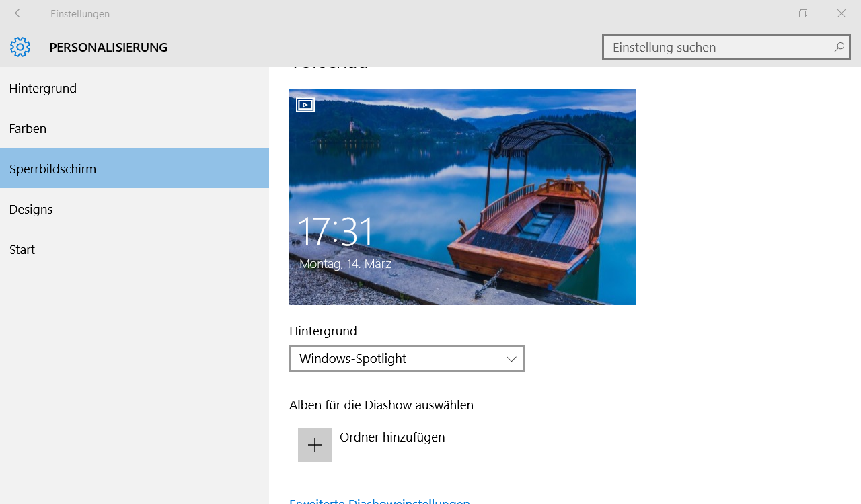Click the Ordner hinzufügen label
This screenshot has width=861, height=504.
tap(392, 437)
